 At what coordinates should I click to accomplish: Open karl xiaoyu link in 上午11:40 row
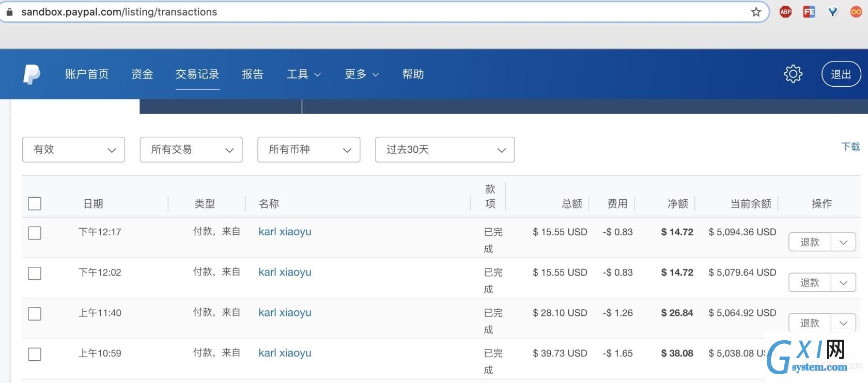(285, 313)
